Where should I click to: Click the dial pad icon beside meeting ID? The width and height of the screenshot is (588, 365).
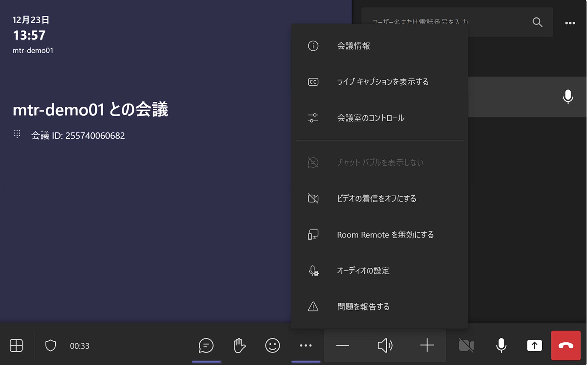[x=17, y=134]
